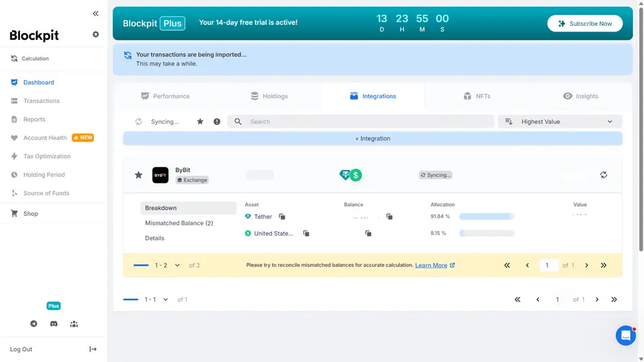Screen dimensions: 644x362
Task: Switch to the Holdings tab
Action: [x=269, y=96]
